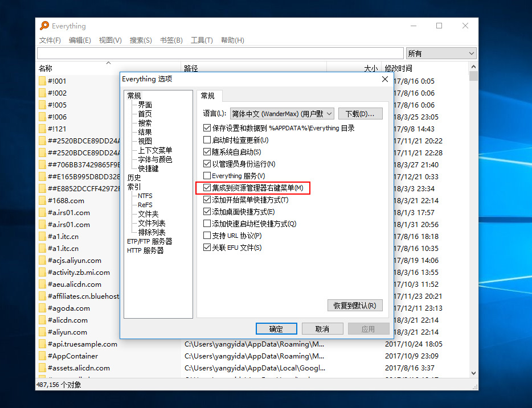This screenshot has width=532, height=408.
Task: Open 书签(B) menu
Action: click(171, 40)
